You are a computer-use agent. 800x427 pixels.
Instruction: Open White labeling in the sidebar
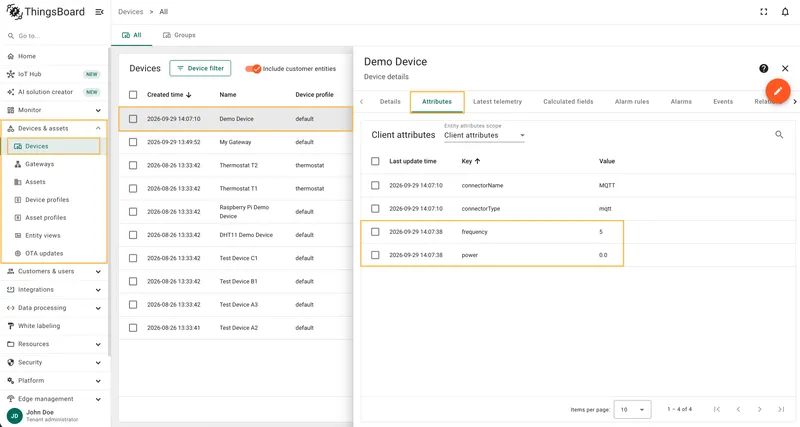54,325
